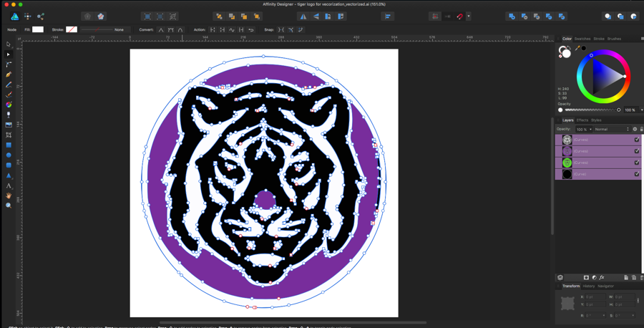Toggle visibility of the black Curve layer

tap(637, 174)
